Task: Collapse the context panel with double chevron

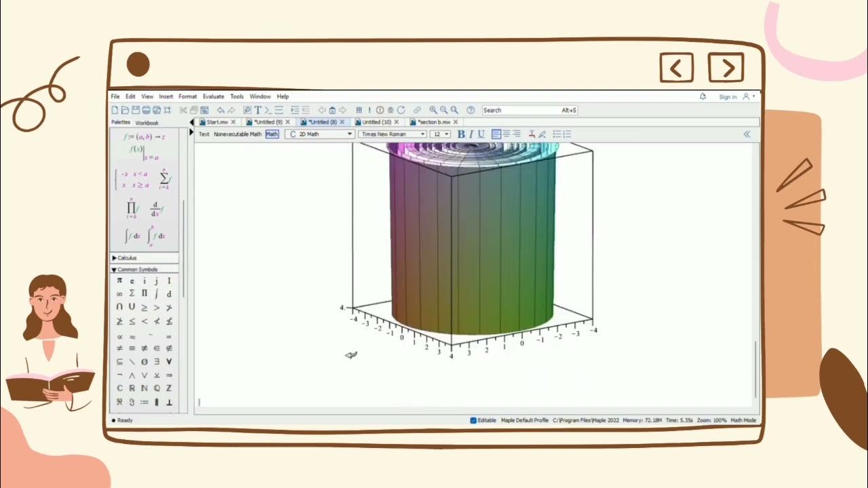Action: pos(747,134)
